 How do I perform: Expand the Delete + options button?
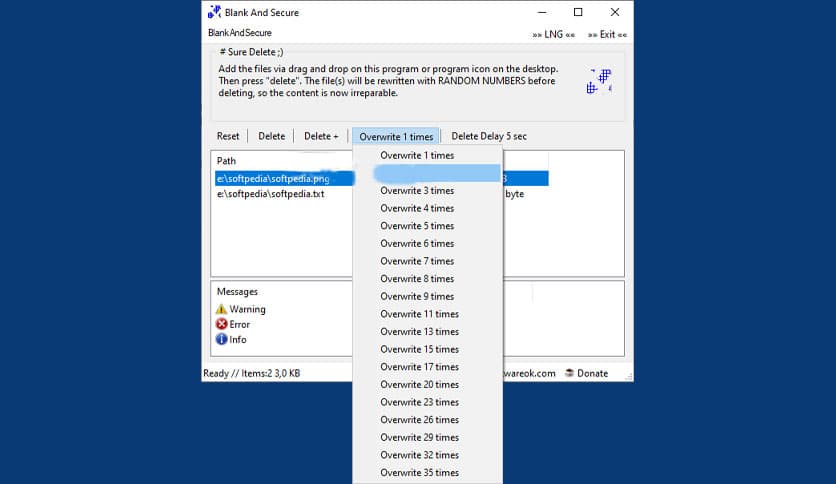[x=321, y=136]
